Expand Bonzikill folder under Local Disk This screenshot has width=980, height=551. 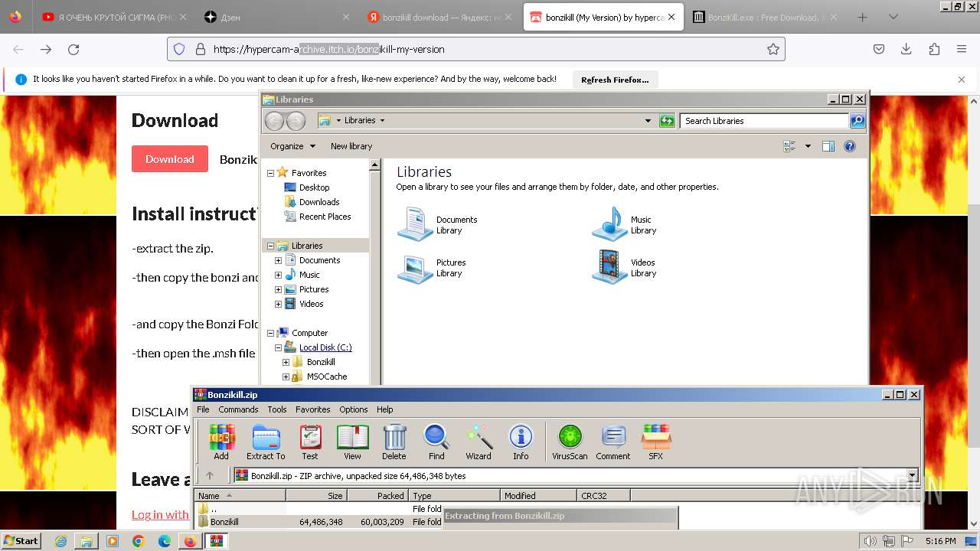click(286, 362)
